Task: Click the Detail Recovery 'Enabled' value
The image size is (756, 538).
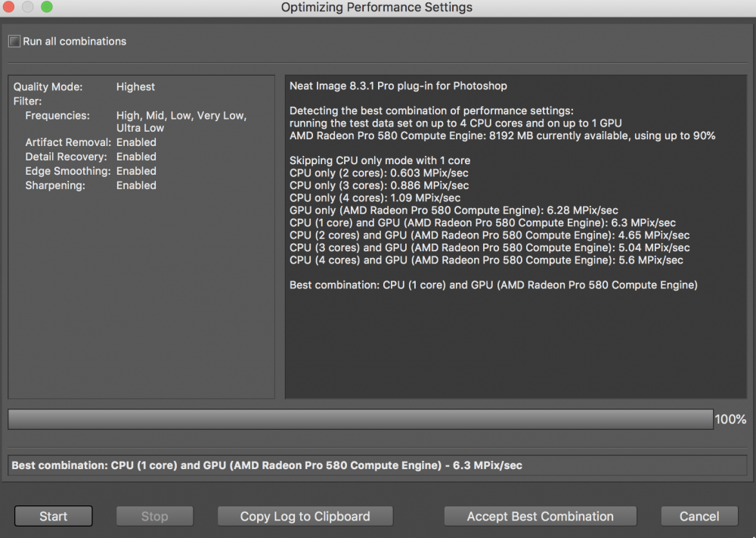Action: (136, 157)
